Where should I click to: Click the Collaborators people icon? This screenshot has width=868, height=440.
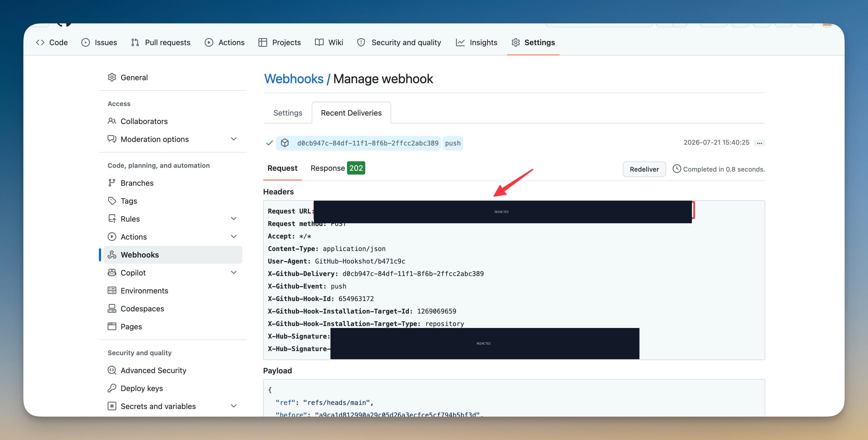coord(112,121)
